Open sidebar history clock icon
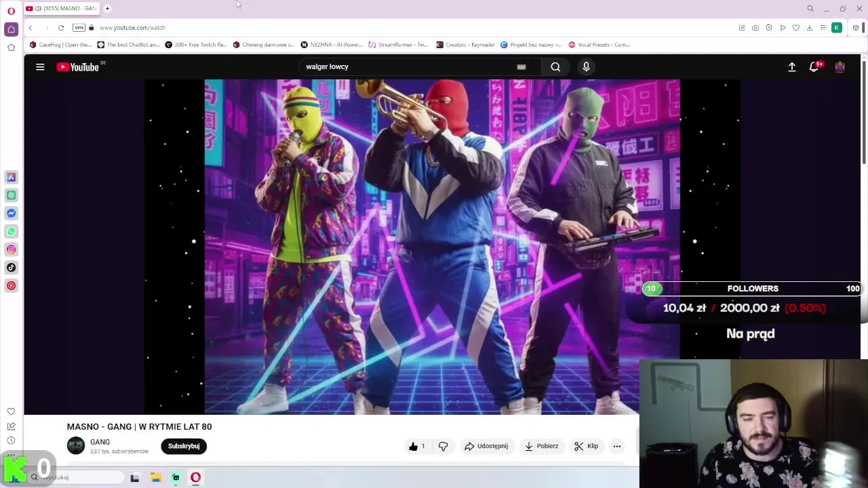 pyautogui.click(x=11, y=441)
